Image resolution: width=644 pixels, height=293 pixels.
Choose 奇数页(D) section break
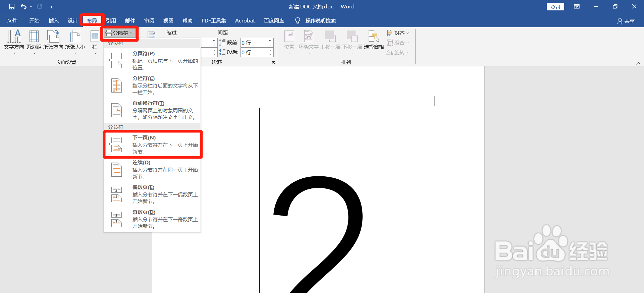click(153, 219)
